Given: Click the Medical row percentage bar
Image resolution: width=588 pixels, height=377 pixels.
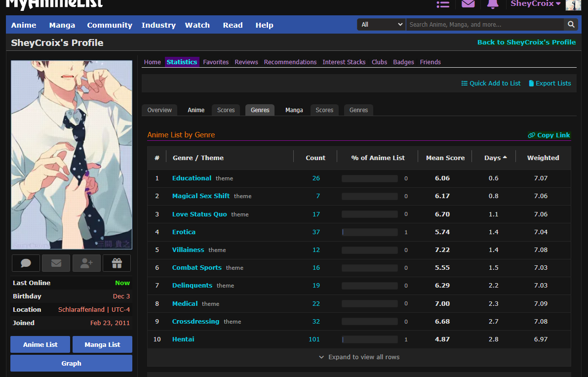Looking at the screenshot, I should (x=370, y=303).
